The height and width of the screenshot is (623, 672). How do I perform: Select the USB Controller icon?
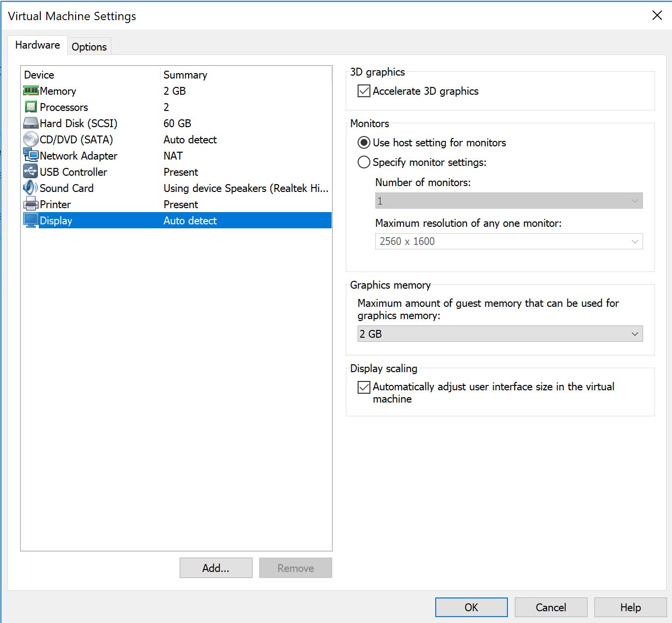[30, 172]
